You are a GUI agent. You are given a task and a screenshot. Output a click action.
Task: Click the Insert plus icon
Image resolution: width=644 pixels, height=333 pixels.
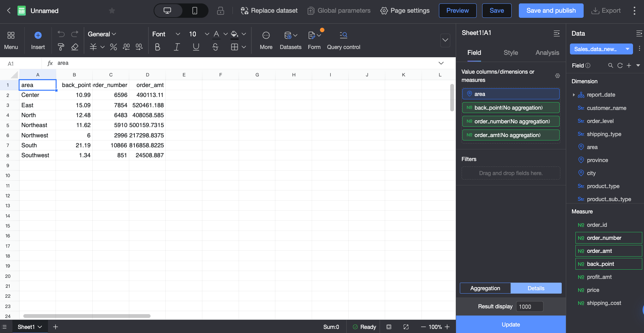(x=38, y=35)
